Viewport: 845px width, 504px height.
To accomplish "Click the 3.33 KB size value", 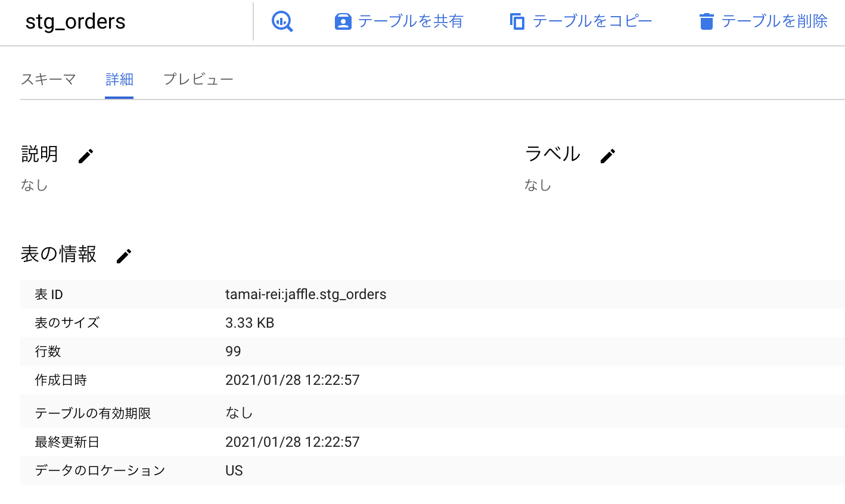I will click(250, 323).
